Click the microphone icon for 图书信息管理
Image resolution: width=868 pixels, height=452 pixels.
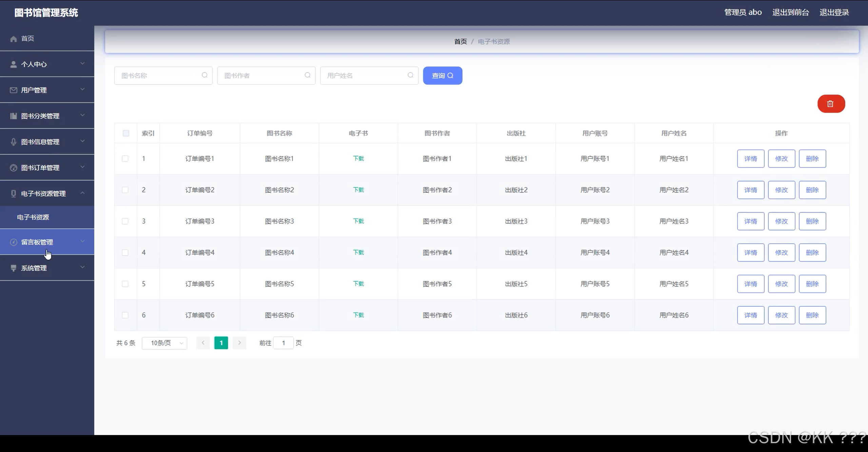coord(14,142)
